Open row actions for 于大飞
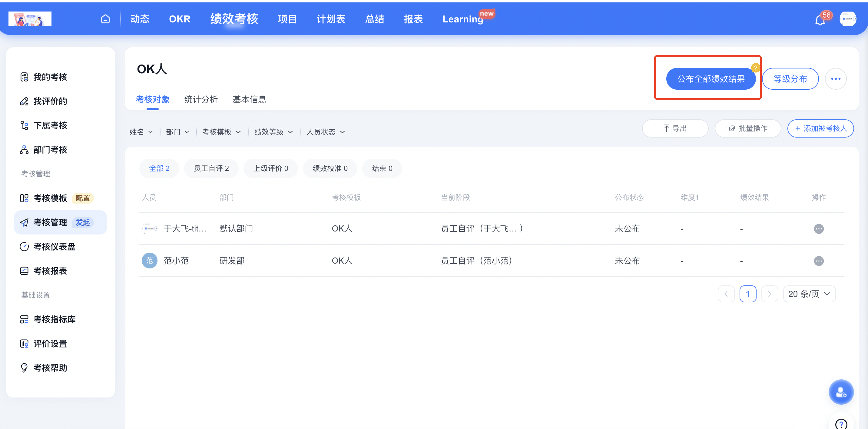Viewport: 868px width, 429px height. click(819, 229)
